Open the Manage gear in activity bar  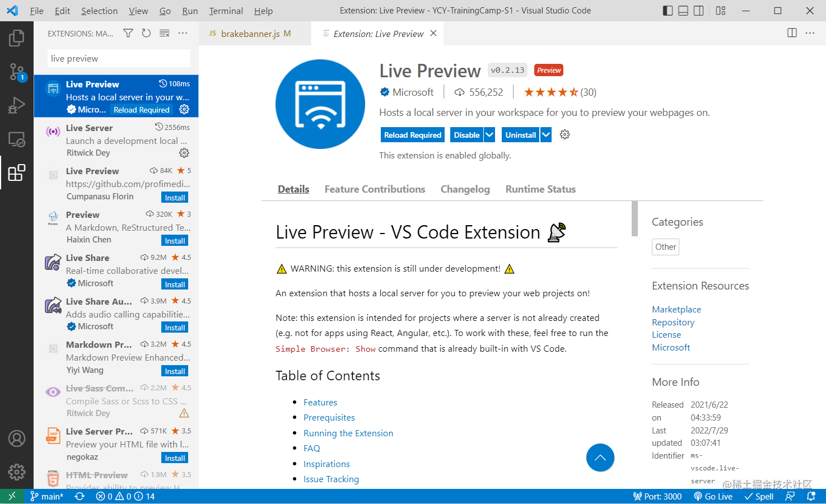(17, 472)
